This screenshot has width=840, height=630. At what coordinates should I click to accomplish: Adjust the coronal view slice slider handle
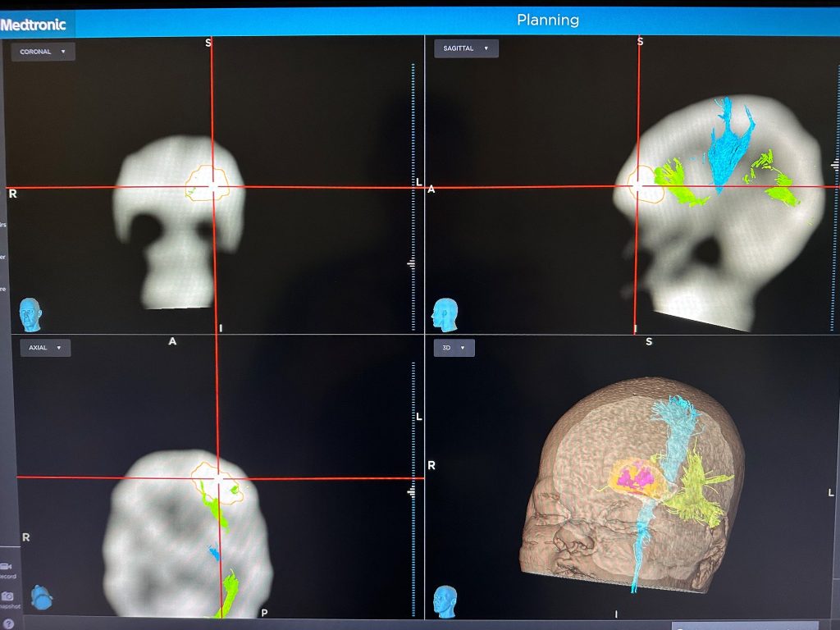pyautogui.click(x=412, y=263)
